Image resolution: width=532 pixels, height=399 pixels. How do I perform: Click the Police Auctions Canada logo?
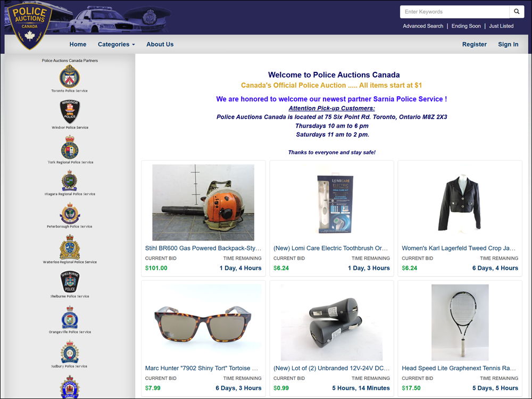30,26
